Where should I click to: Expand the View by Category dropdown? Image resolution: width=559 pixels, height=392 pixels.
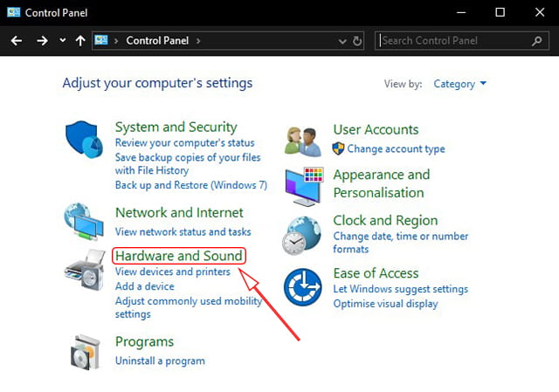click(x=459, y=84)
